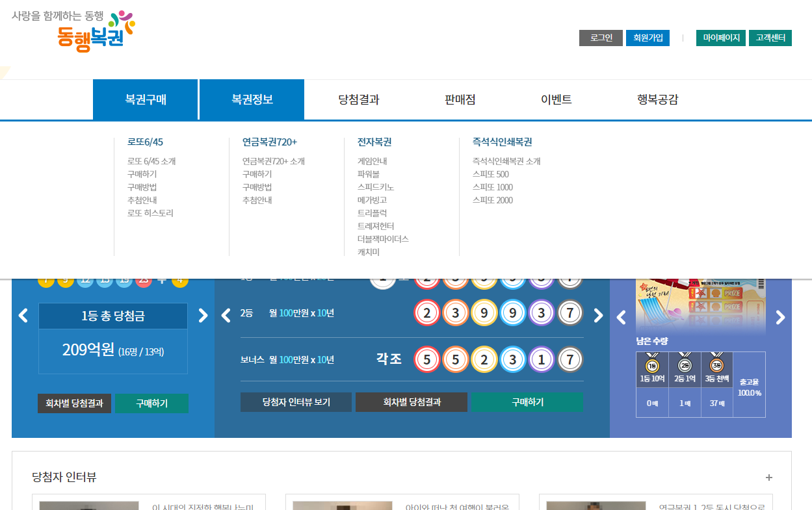The image size is (812, 510).
Task: Click 즉석식인쇄복권 submenu heading
Action: pos(503,142)
